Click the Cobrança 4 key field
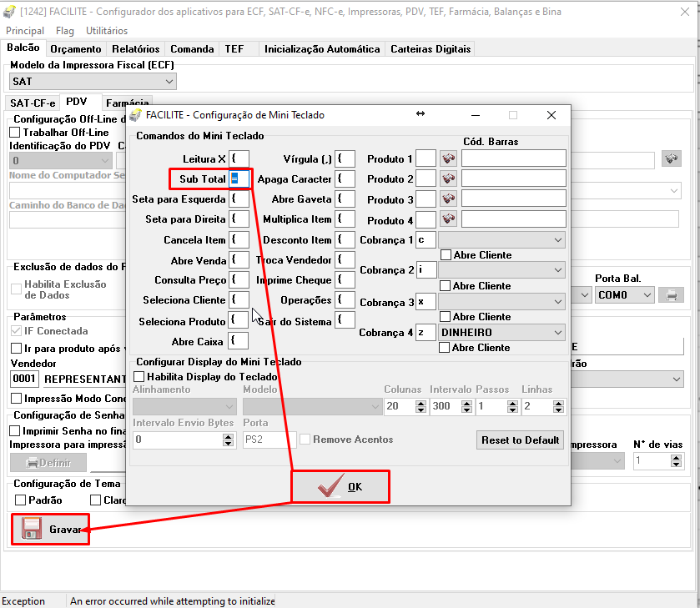This screenshot has height=608, width=700. [x=426, y=333]
